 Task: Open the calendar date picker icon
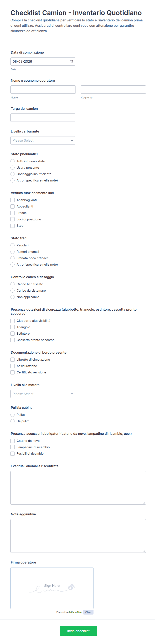[x=71, y=61]
